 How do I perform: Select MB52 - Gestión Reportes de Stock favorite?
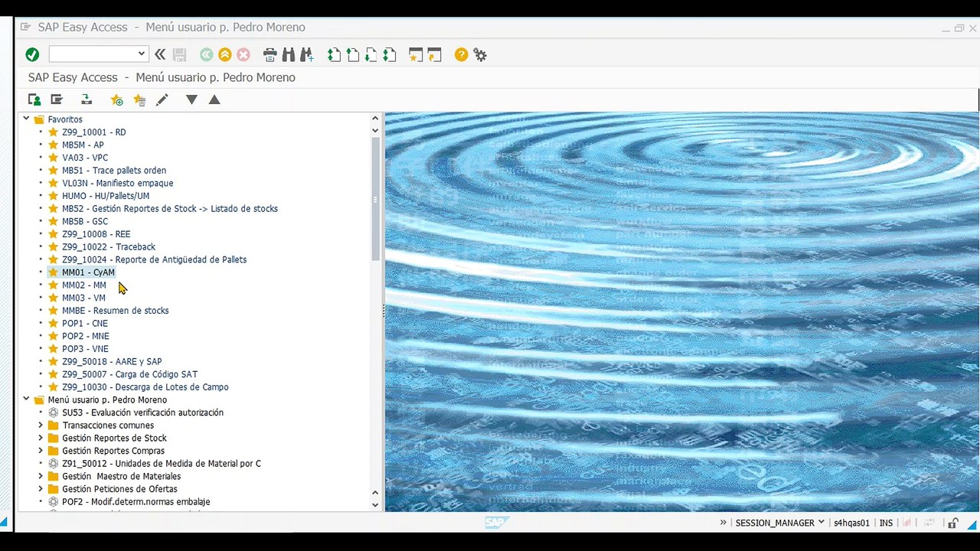click(170, 208)
